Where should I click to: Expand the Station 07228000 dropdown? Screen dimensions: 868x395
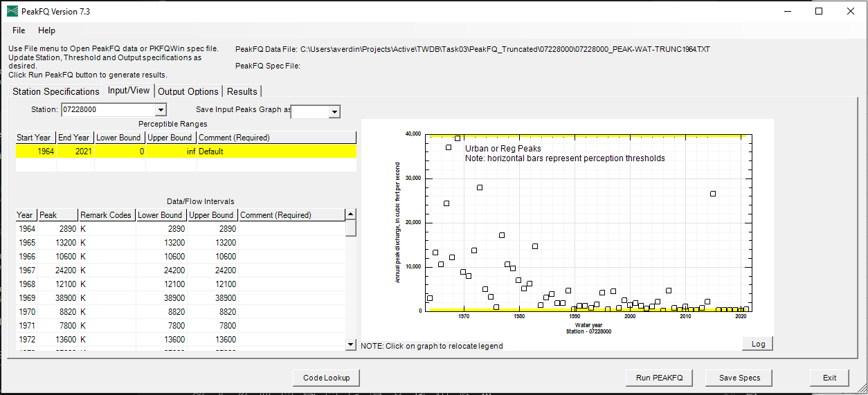[x=161, y=110]
